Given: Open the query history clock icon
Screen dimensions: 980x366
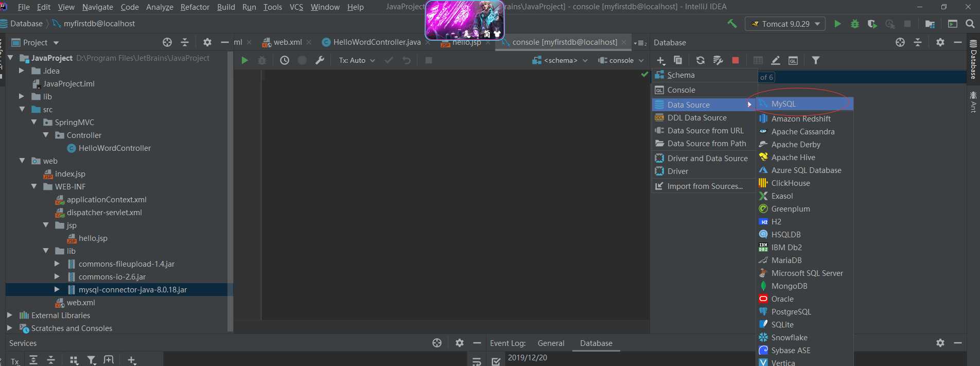Looking at the screenshot, I should 285,60.
